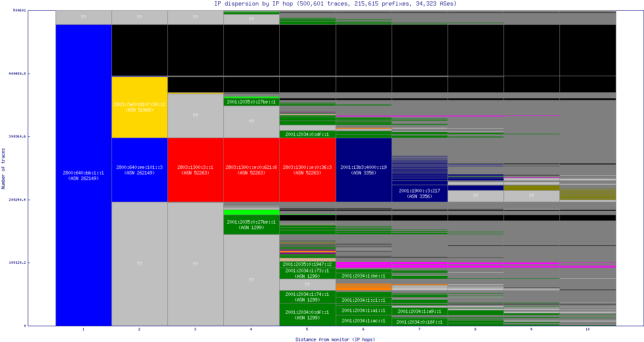Click the large black block atop hop 2
Screen dimensions: 644x342
(x=140, y=50)
